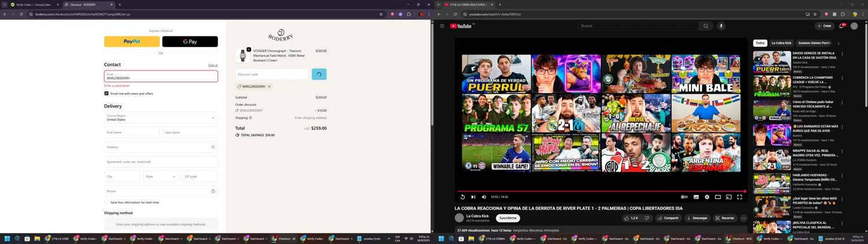868x244 pixels.
Task: Open YouTube player settings gear
Action: pyautogui.click(x=707, y=197)
